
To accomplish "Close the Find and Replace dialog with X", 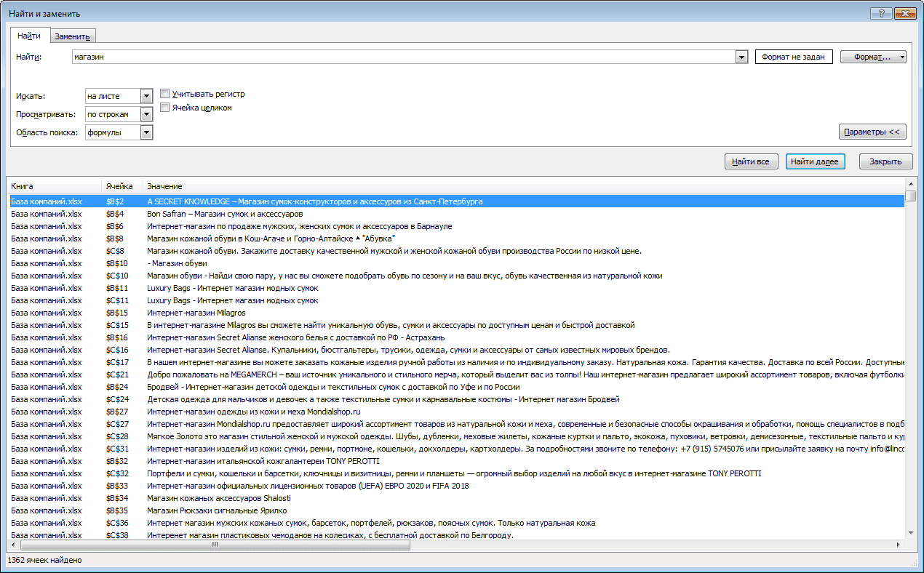I will pos(905,13).
